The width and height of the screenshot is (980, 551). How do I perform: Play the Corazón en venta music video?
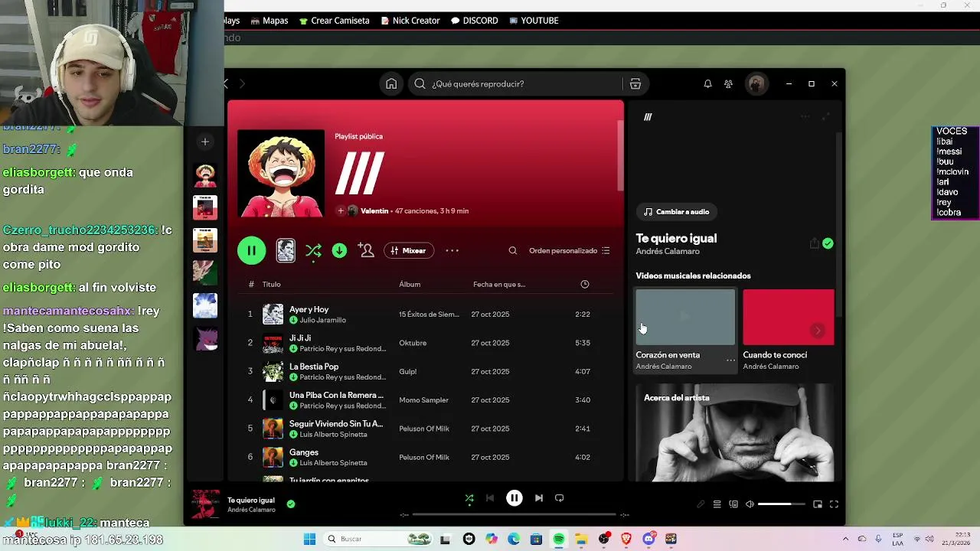[684, 317]
